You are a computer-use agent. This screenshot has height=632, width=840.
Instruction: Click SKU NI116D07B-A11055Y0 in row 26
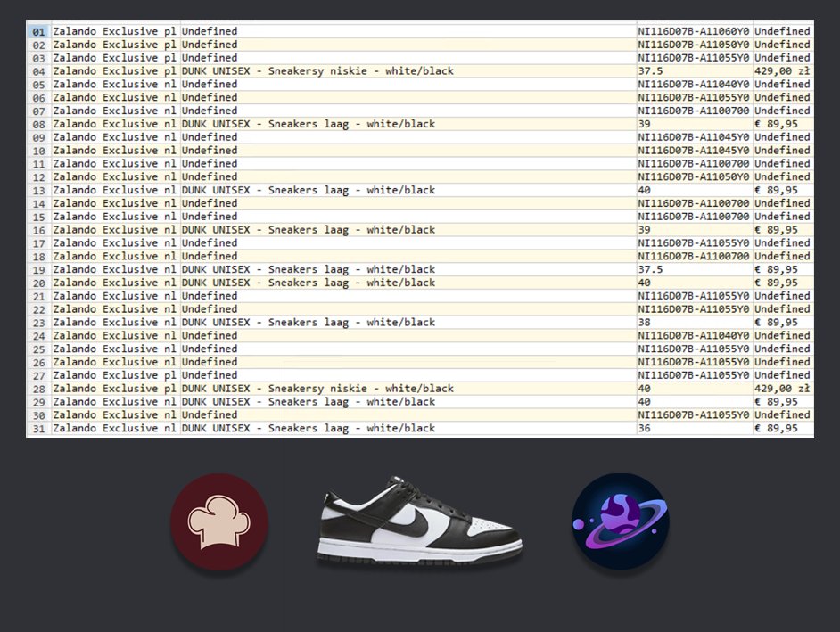693,362
